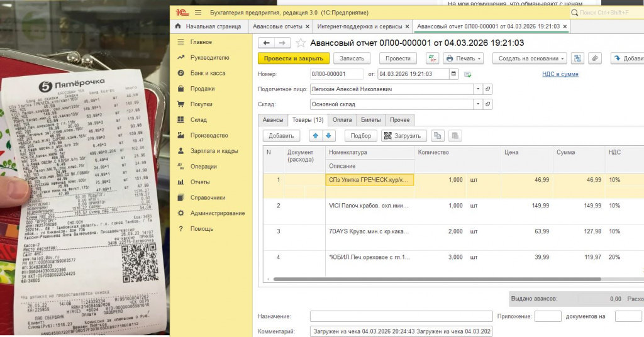This screenshot has height=337, width=644.
Task: Load receipt via the Загрузить QR button
Action: click(x=404, y=136)
